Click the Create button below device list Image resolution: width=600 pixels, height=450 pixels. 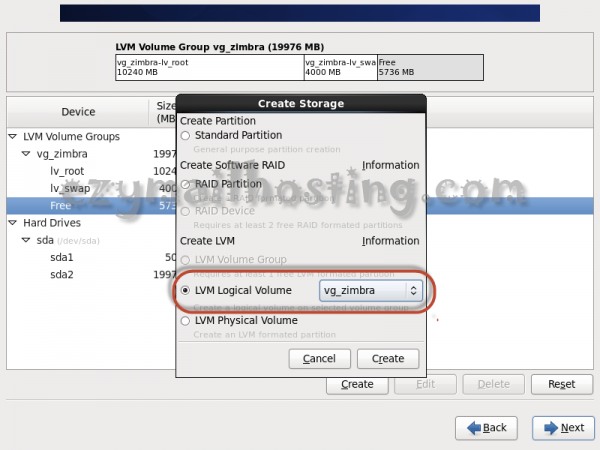(357, 384)
